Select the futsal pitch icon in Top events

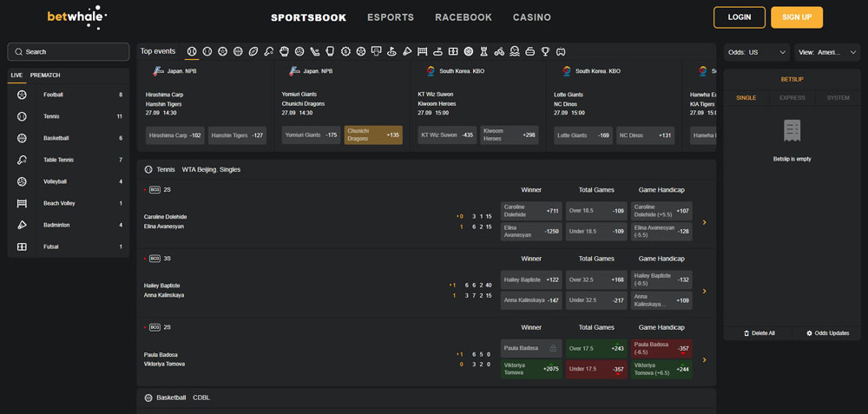pyautogui.click(x=453, y=51)
